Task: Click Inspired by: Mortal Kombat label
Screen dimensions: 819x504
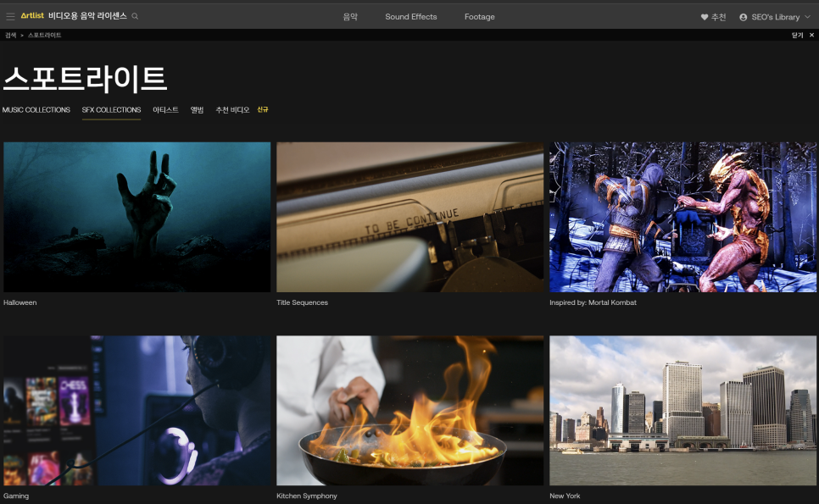Action: click(593, 302)
